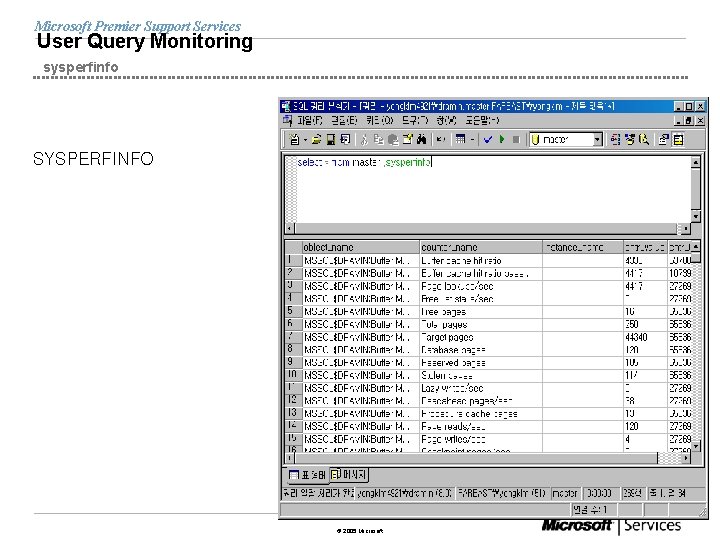Restore the inner query window

(x=688, y=121)
